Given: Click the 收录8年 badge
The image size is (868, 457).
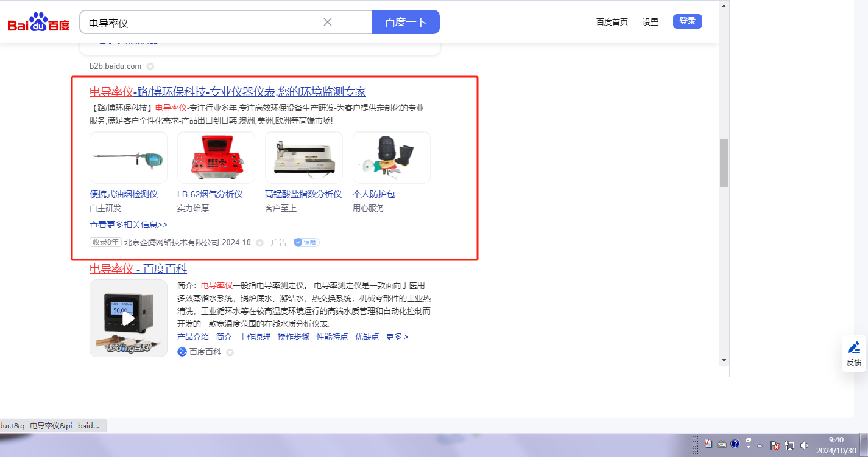Looking at the screenshot, I should (x=105, y=242).
